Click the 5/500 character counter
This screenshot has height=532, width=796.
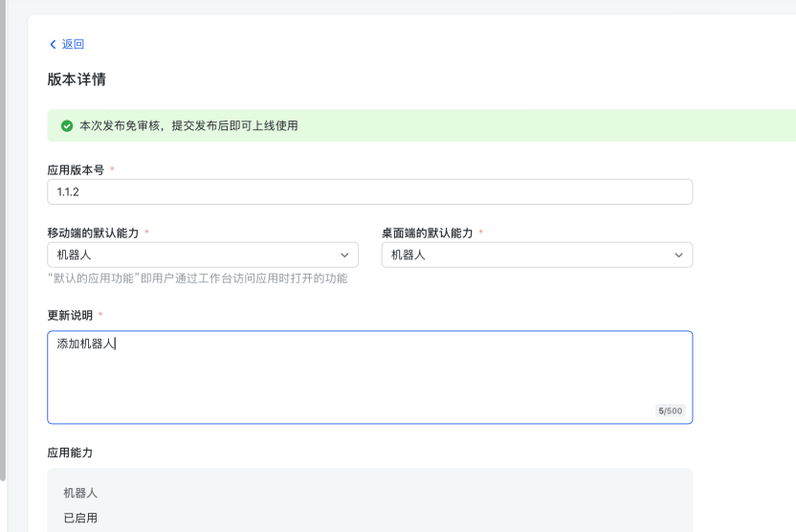click(670, 410)
